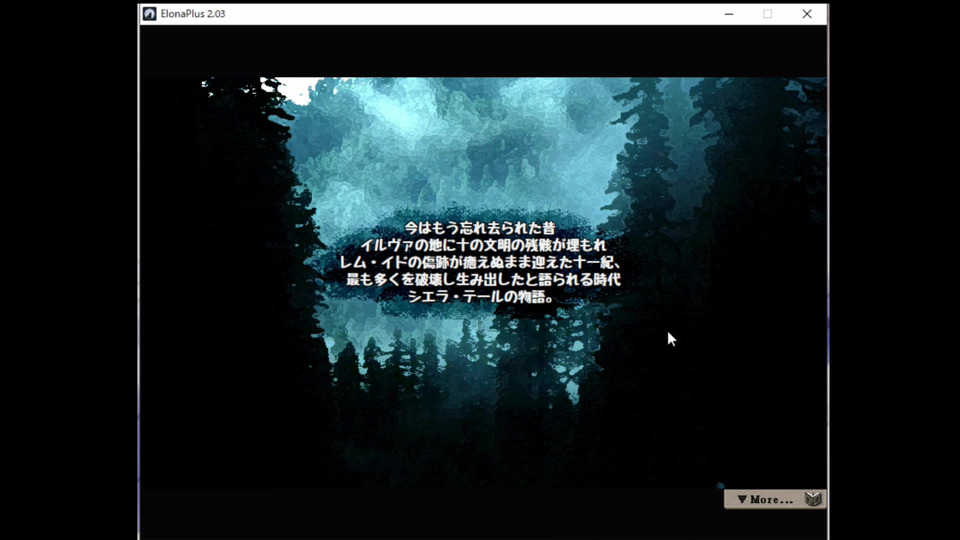960x540 pixels.
Task: Close the ElonaPlus 2.03 window
Action: (807, 13)
